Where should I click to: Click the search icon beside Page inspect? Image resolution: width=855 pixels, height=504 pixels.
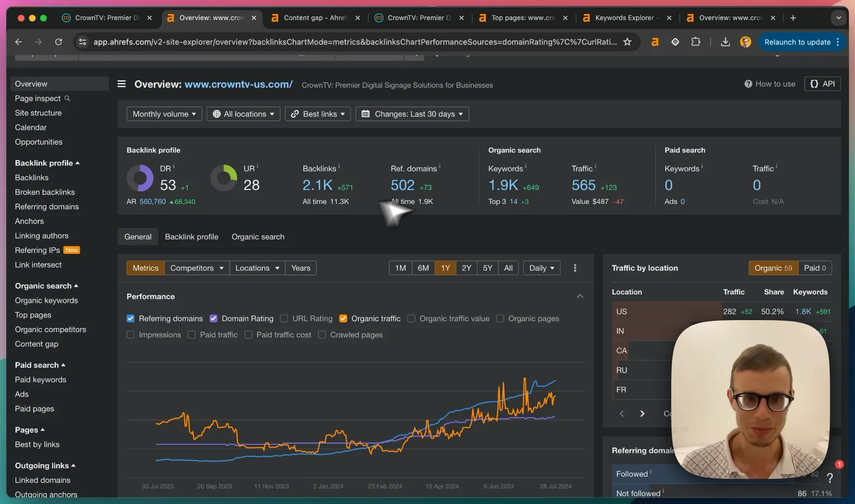67,98
